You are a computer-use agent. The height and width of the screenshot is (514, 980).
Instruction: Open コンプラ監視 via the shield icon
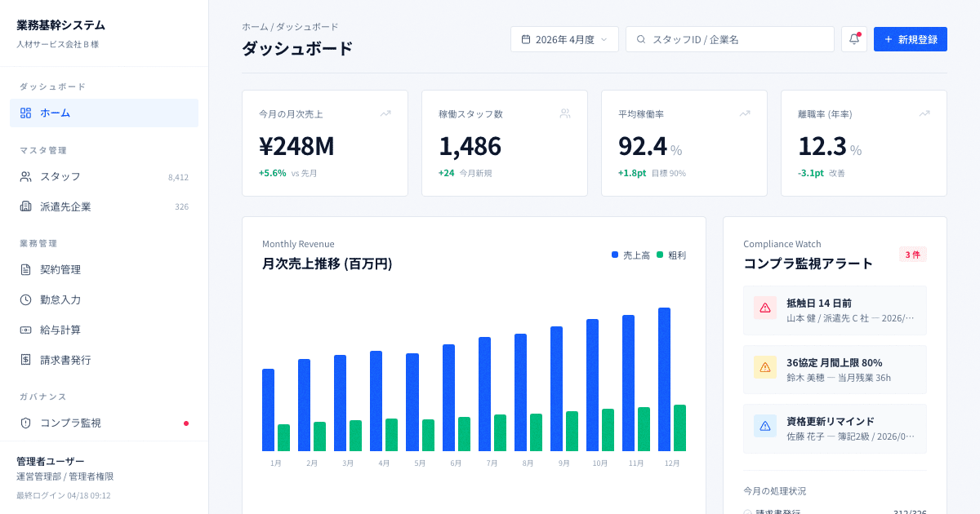point(26,423)
